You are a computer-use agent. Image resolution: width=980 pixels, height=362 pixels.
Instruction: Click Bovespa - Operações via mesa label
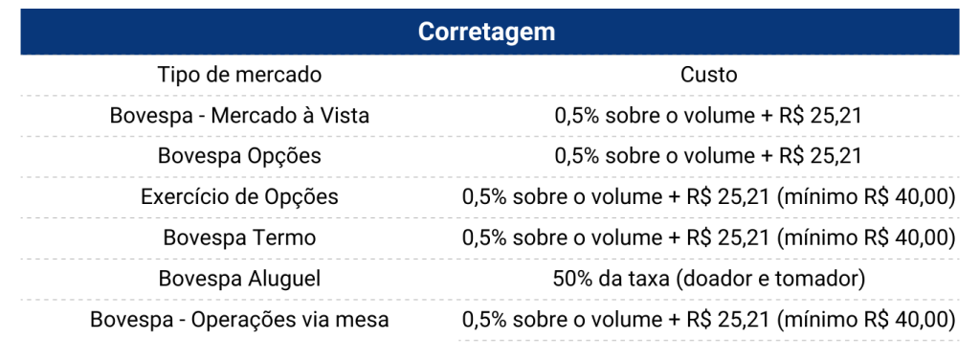[239, 320]
